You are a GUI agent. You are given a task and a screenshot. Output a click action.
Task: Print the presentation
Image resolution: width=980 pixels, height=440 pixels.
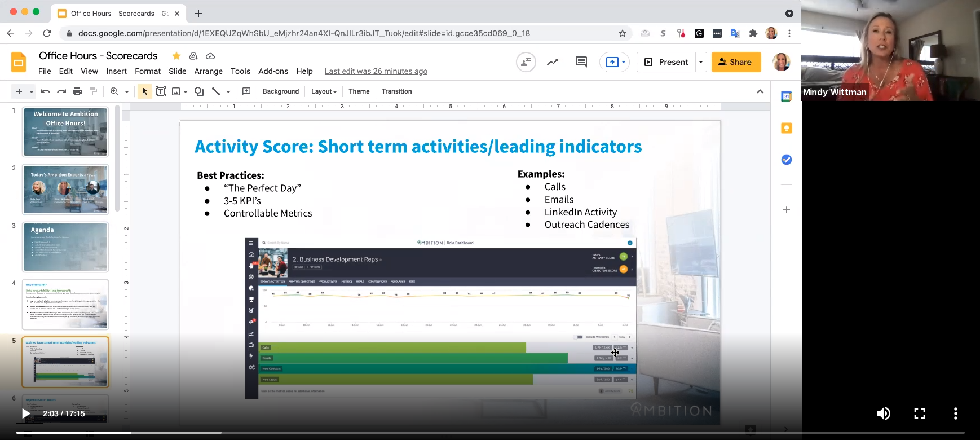coord(77,91)
